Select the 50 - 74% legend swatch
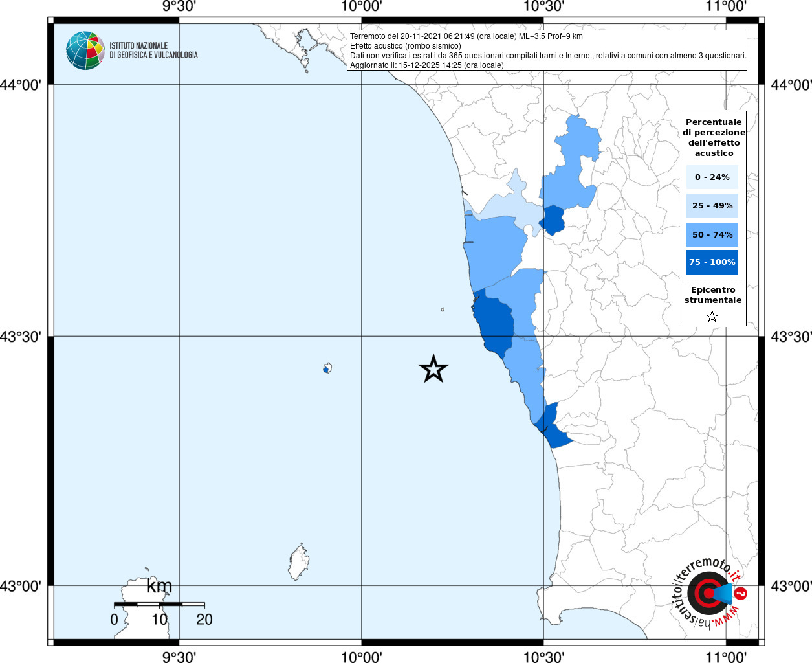Screen dimensions: 812x663 coord(712,234)
